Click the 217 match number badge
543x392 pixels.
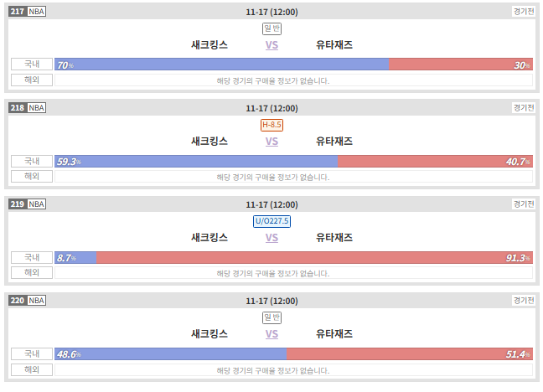tap(18, 12)
